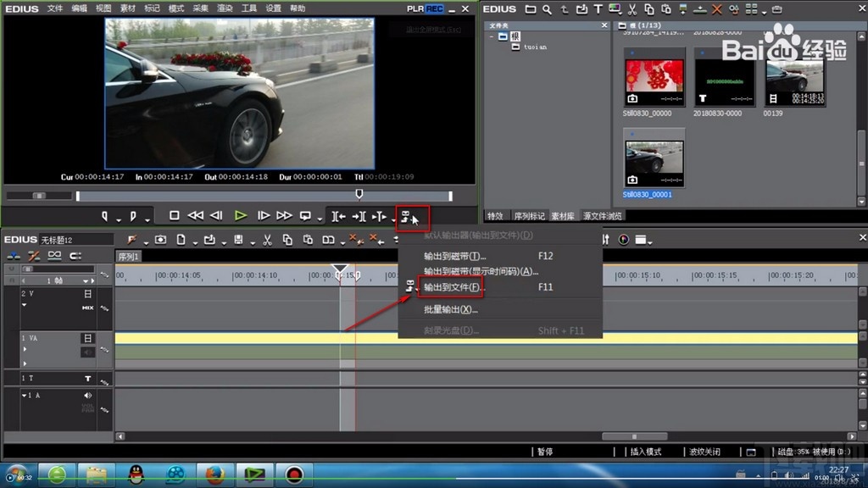Image resolution: width=868 pixels, height=488 pixels.
Task: Click the new sequence icon on timeline toolbar
Action: 181,240
